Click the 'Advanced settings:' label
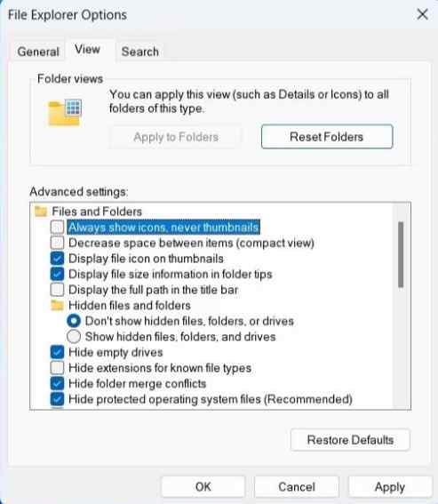438x504 pixels. 79,192
